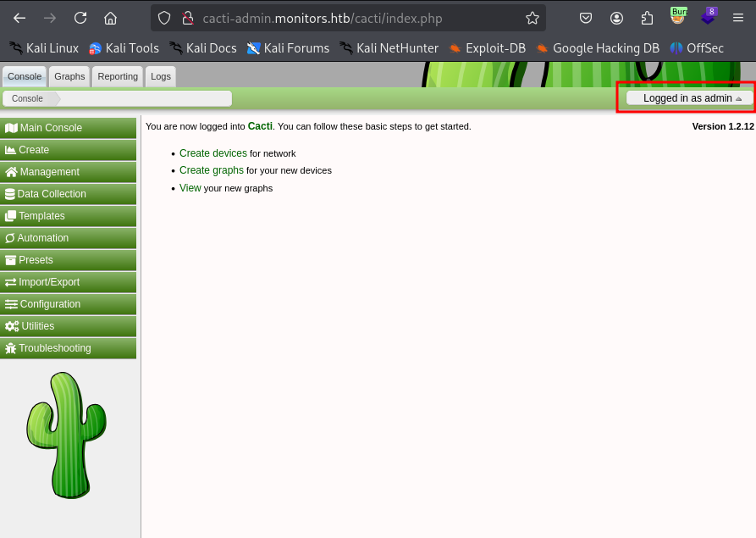Image resolution: width=756 pixels, height=538 pixels.
Task: Open the extensions puzzle icon
Action: 647,19
